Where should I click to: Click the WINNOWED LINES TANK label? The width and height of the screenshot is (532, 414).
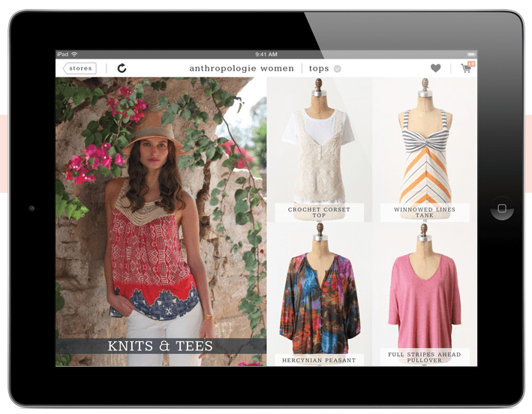pos(425,212)
